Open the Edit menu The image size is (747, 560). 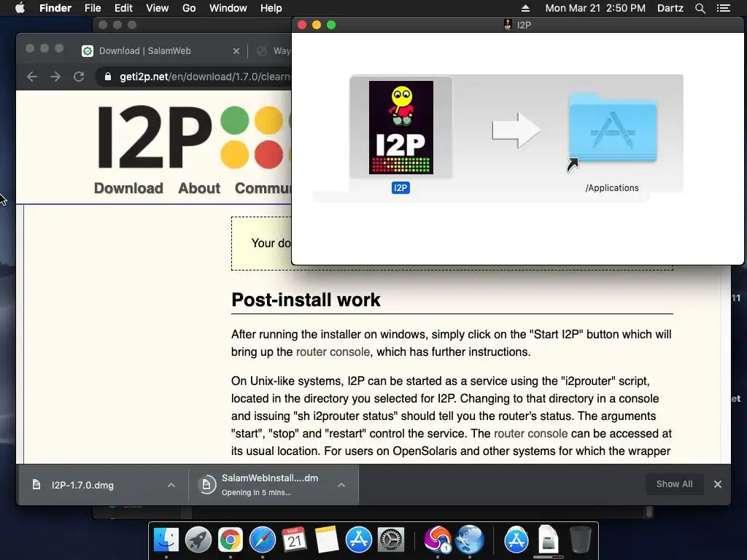click(x=123, y=8)
